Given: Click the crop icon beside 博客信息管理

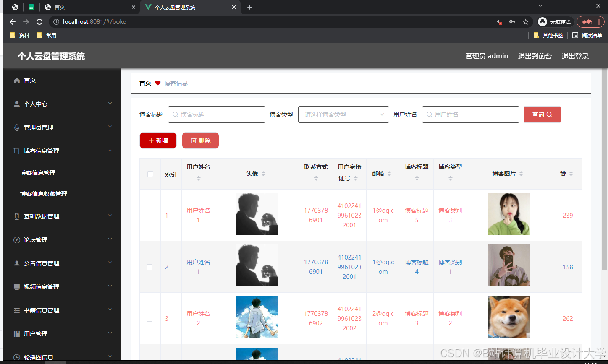Looking at the screenshot, I should click(17, 151).
